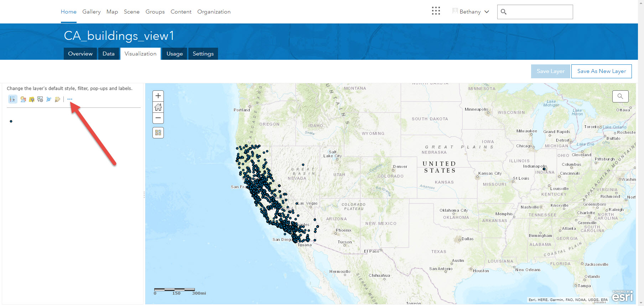Open the layer Filter tool

click(32, 99)
